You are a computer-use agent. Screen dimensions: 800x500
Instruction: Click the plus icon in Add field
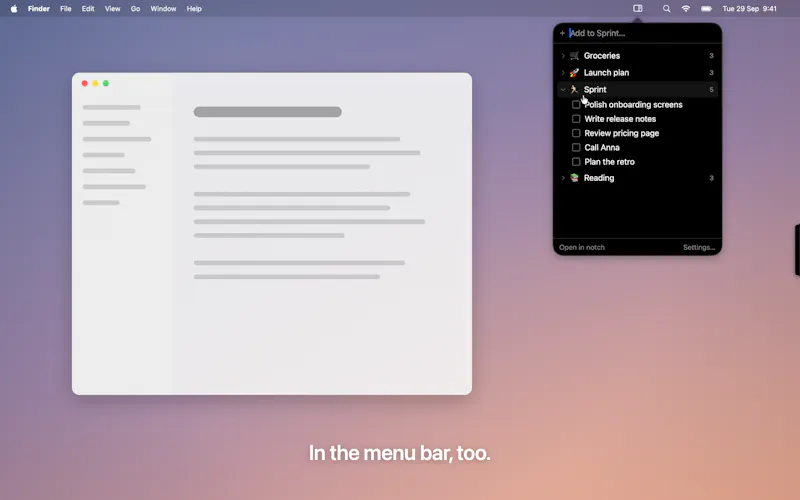pyautogui.click(x=562, y=33)
